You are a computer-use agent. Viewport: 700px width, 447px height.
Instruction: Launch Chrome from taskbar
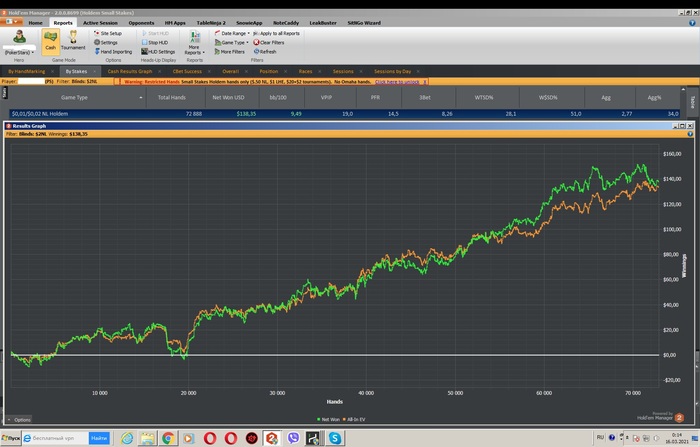coord(168,438)
